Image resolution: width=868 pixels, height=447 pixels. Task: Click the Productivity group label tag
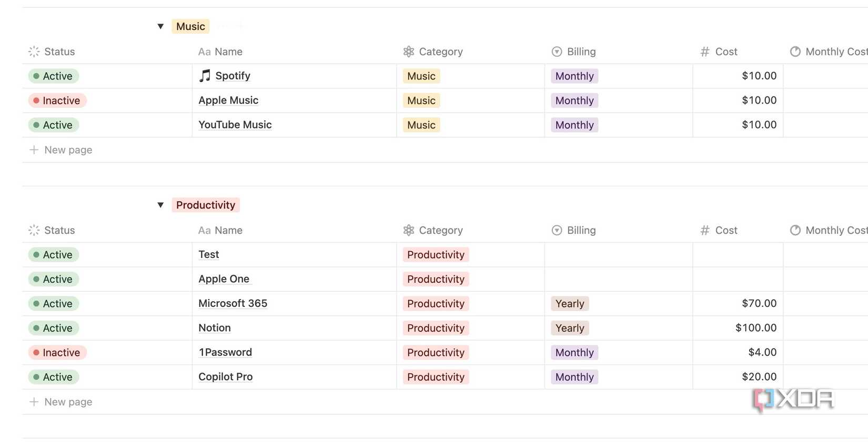coord(206,205)
